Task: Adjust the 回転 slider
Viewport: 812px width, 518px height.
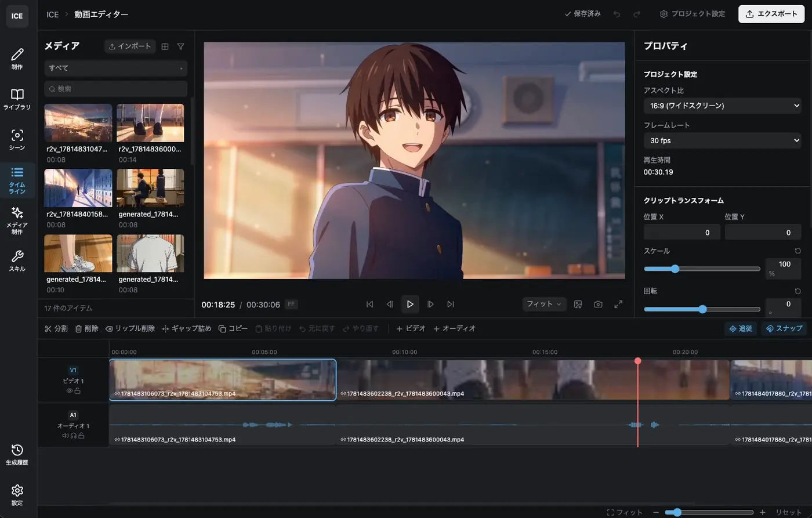Action: tap(702, 309)
